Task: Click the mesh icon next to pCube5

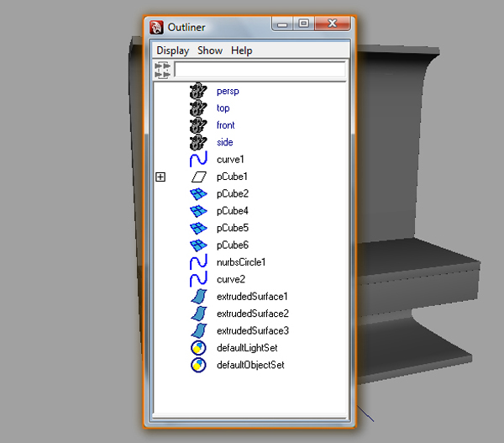Action: (198, 228)
